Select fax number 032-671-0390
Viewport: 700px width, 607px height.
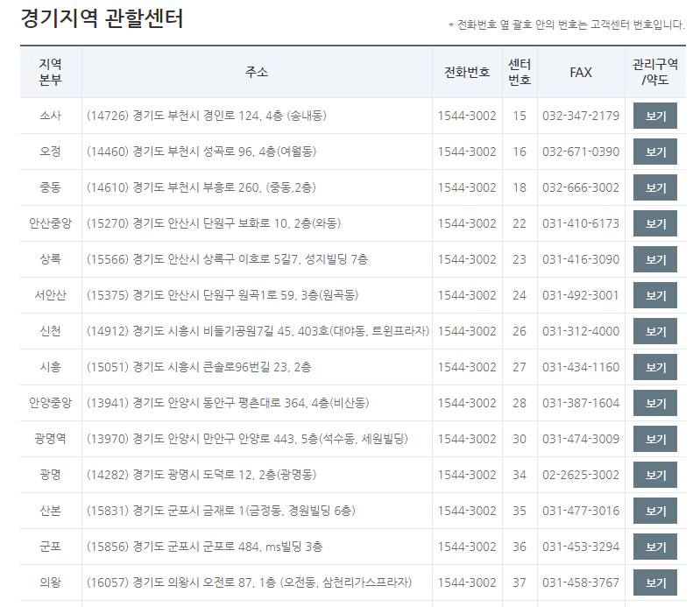pyautogui.click(x=581, y=152)
